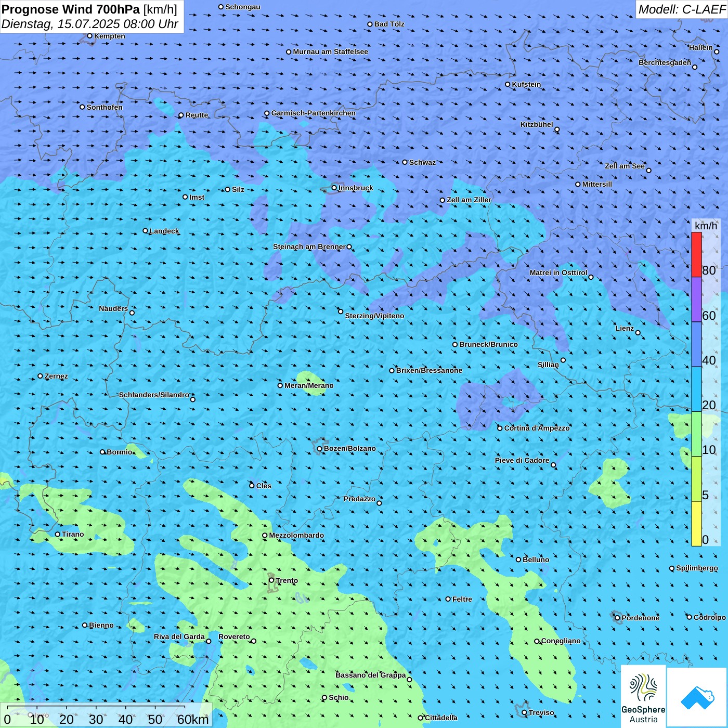Click the date 'Dienstag, 15.07.2025 08:00 Uhr'
Screen dimensions: 728x728
(x=90, y=24)
